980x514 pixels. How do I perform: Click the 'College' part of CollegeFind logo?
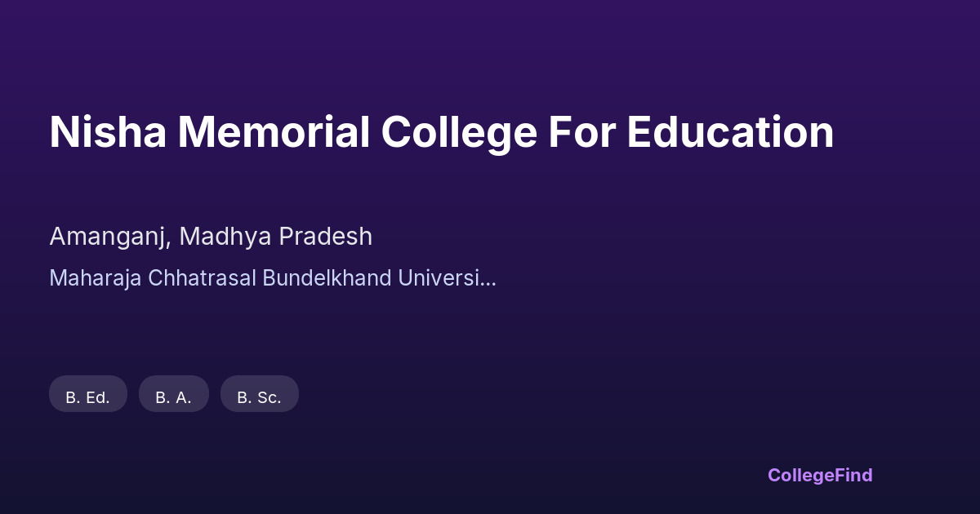pyautogui.click(x=801, y=476)
